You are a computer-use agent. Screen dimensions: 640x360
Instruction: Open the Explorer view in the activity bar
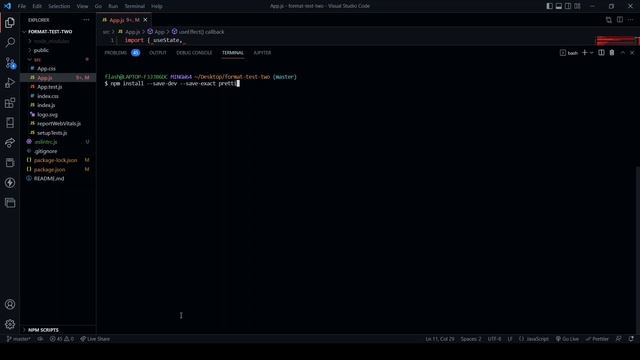(10, 22)
